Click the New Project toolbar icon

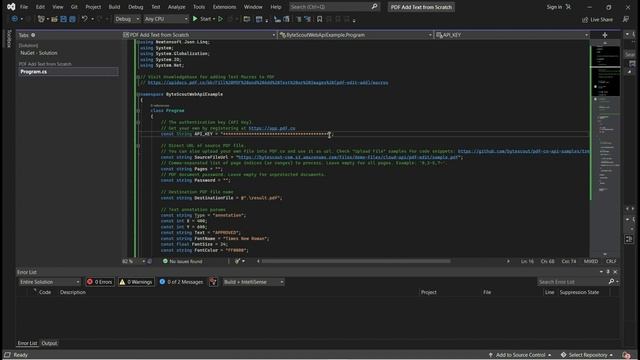(41, 19)
